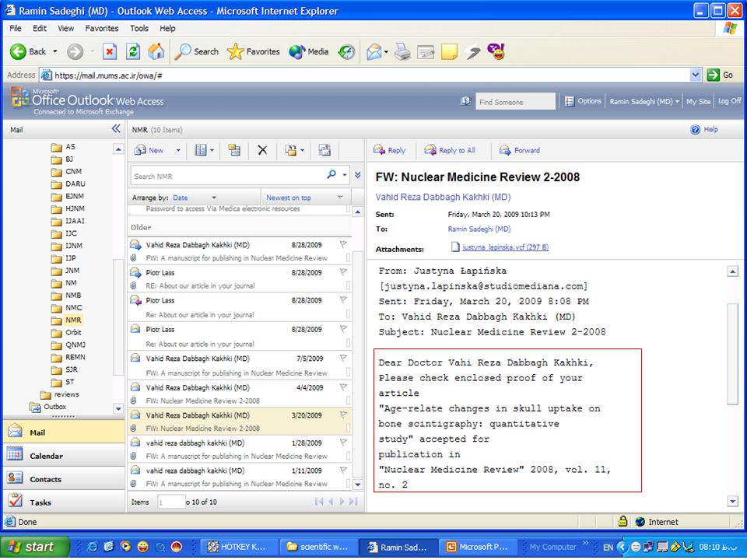Click the IE History icon
The height and width of the screenshot is (560, 747).
347,52
